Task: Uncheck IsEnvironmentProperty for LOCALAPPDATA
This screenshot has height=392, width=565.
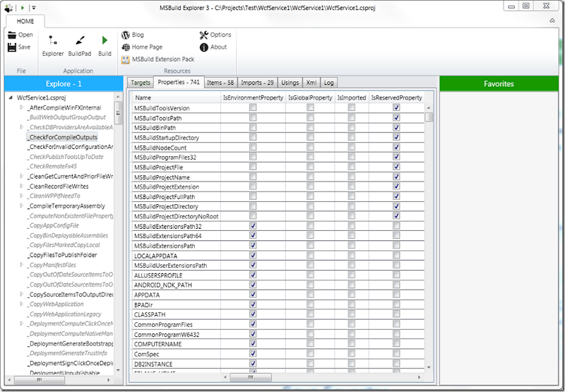Action: [x=253, y=255]
